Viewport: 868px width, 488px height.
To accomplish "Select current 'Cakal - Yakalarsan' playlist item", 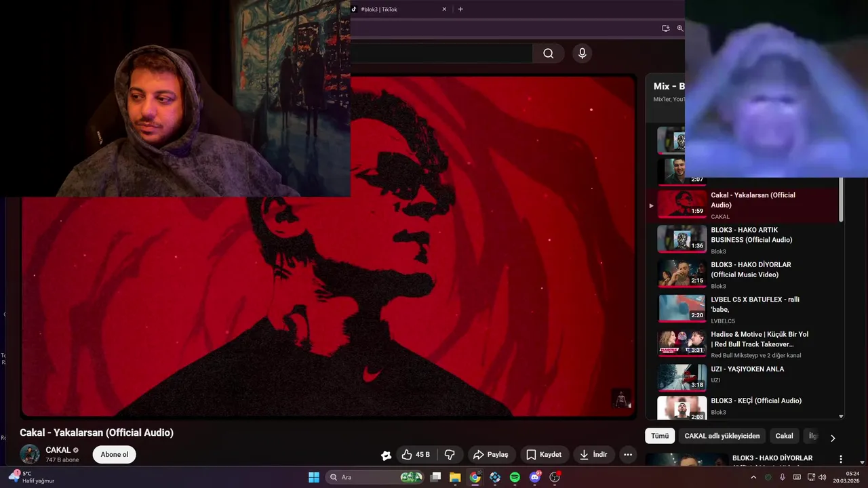I will [743, 205].
